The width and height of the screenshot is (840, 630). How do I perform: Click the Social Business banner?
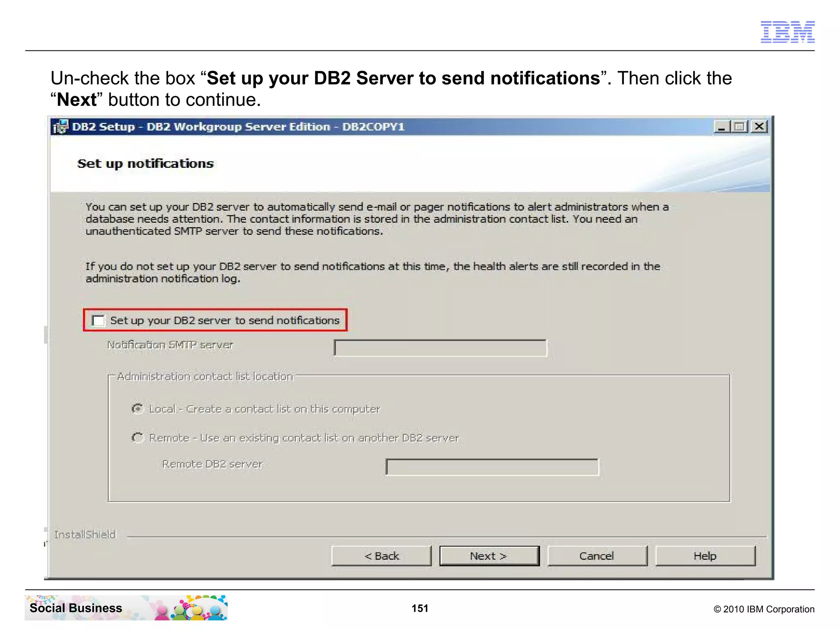tap(126, 607)
